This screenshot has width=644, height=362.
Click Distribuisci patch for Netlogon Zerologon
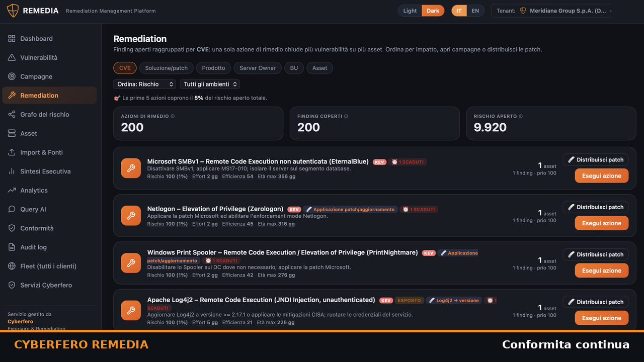click(596, 207)
